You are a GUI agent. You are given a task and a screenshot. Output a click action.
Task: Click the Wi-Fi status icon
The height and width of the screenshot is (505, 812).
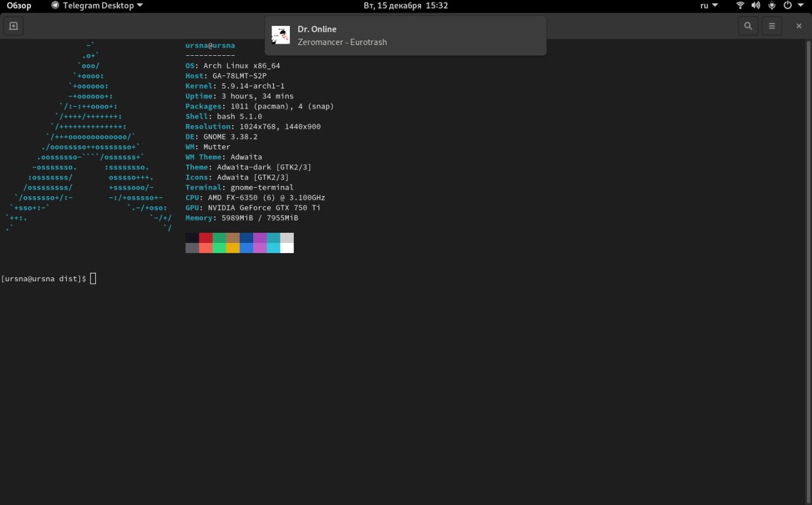pos(740,6)
